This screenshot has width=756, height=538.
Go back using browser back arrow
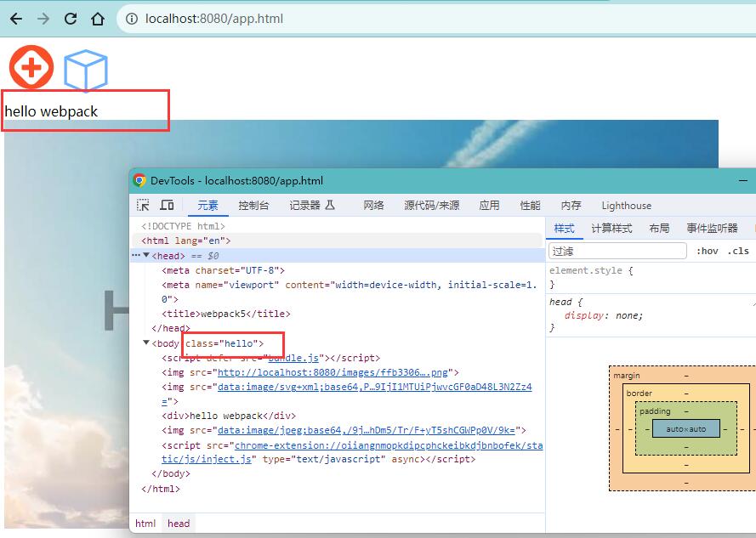16,19
